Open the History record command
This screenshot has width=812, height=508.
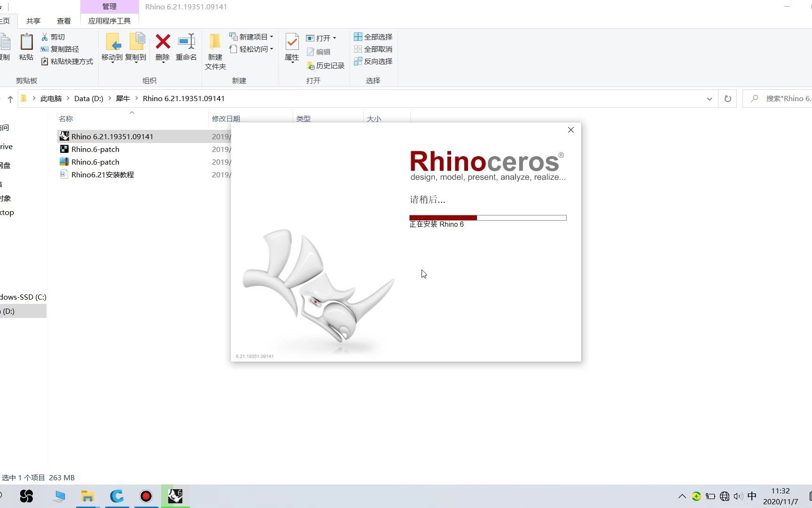[326, 65]
